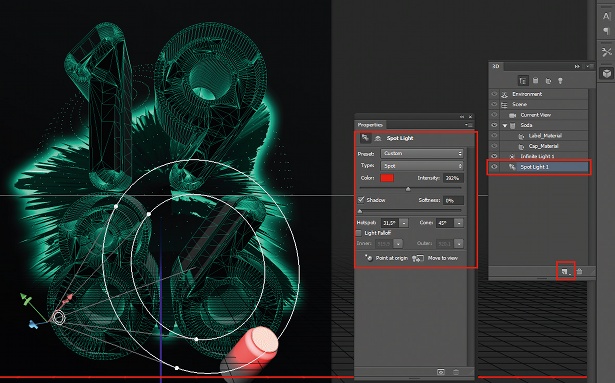The image size is (615, 383).
Task: Click the Move to view label
Action: pyautogui.click(x=443, y=258)
